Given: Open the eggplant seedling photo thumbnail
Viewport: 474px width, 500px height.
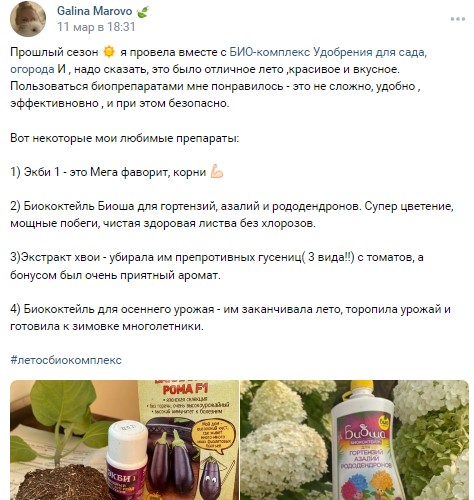Looking at the screenshot, I should 124,440.
